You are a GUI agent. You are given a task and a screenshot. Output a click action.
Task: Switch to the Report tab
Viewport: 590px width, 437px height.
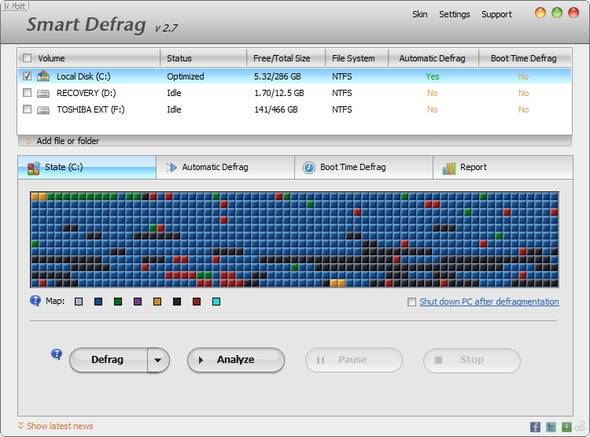click(x=503, y=167)
